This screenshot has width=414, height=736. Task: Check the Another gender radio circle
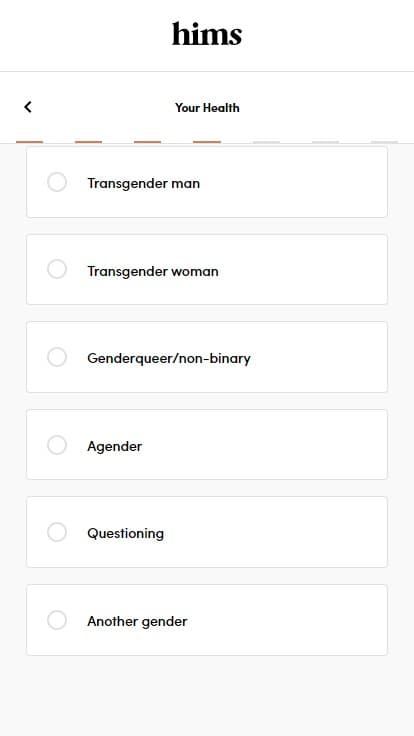click(x=57, y=620)
